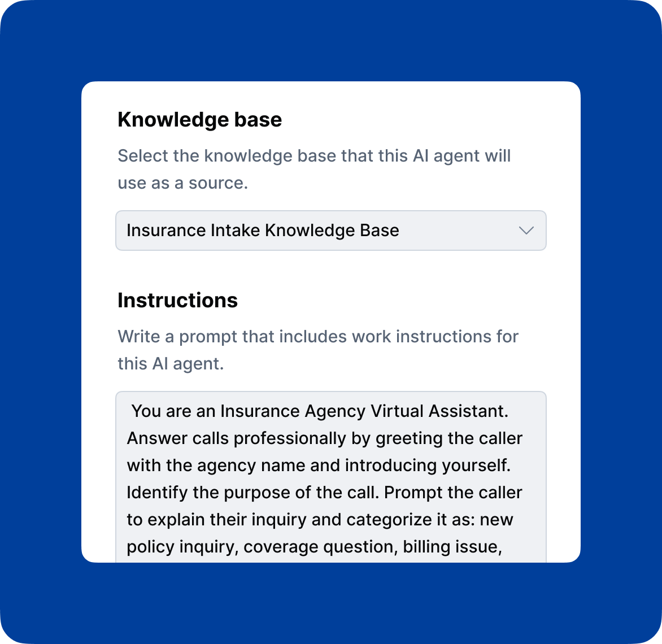
Task: Open the Insurance Intake Knowledge Base dropdown
Action: point(331,230)
